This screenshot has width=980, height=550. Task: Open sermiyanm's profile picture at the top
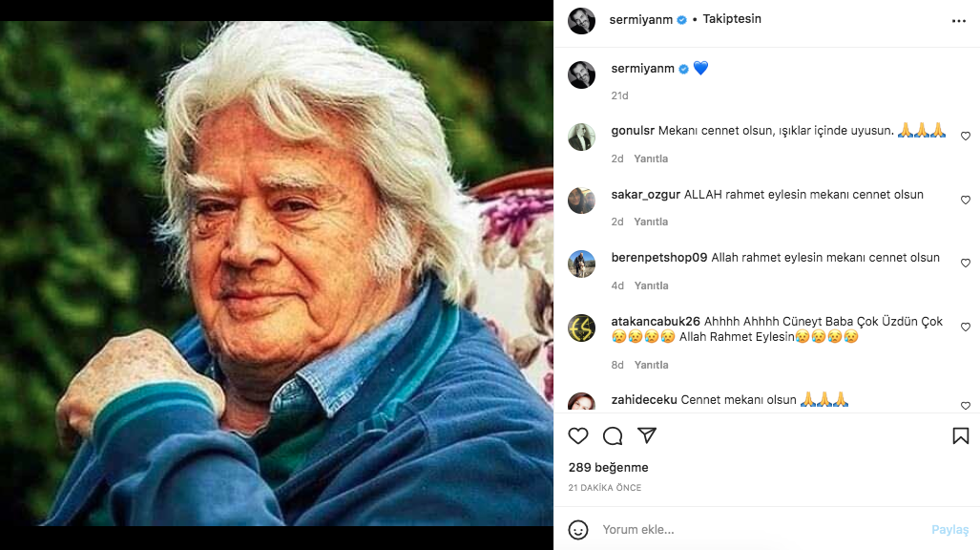tap(581, 20)
